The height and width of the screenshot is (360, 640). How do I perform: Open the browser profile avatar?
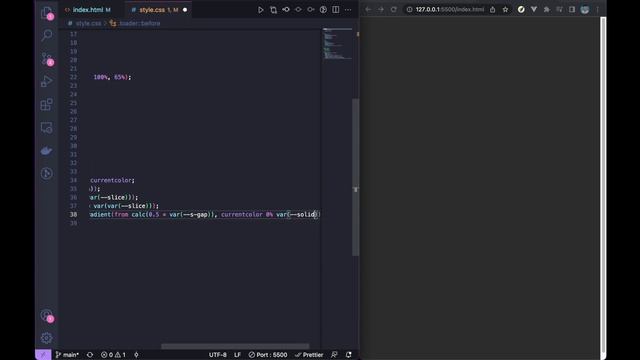coord(585,9)
